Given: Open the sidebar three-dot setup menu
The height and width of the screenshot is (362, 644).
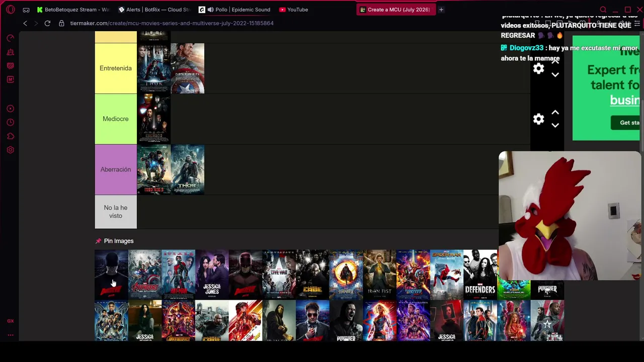Looking at the screenshot, I should (x=10, y=335).
